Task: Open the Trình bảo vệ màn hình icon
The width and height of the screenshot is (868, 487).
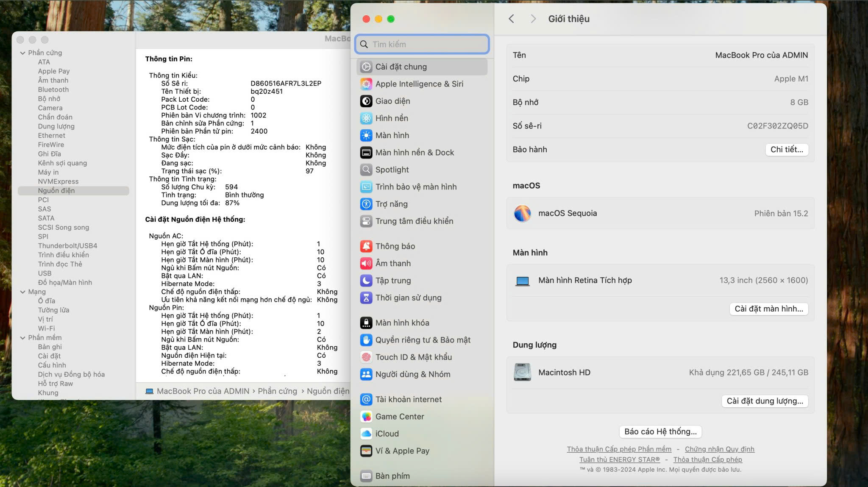Action: (x=366, y=187)
